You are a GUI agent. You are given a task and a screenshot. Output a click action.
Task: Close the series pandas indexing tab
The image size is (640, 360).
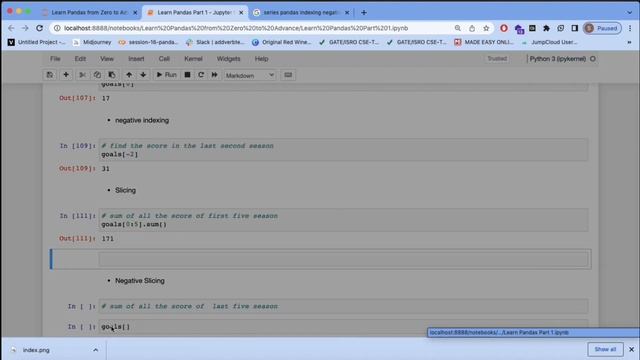tap(347, 13)
